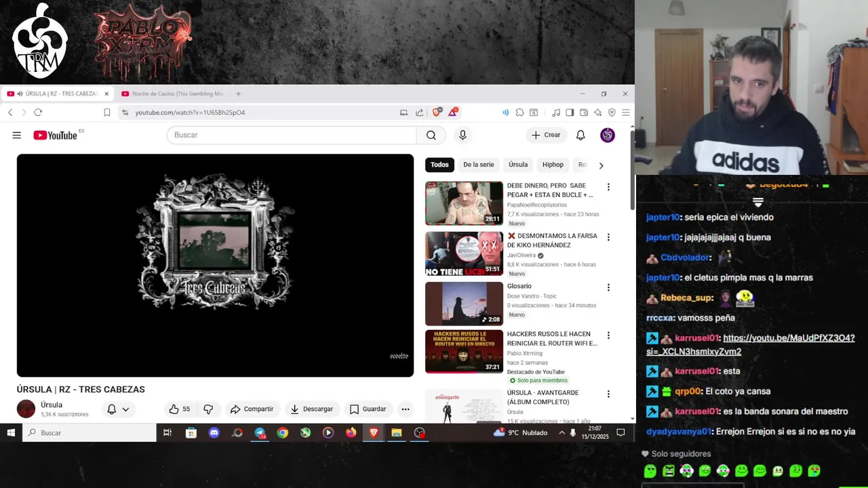Open subscription notification bell dropdown
This screenshot has height=488, width=868.
118,409
